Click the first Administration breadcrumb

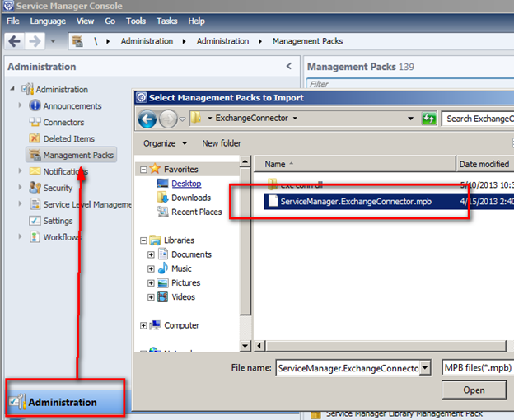pyautogui.click(x=147, y=41)
